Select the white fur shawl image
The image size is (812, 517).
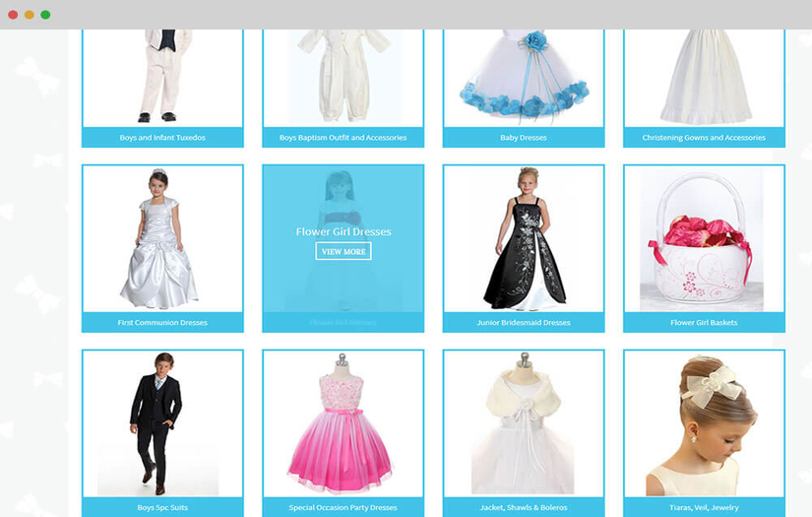[x=524, y=423]
